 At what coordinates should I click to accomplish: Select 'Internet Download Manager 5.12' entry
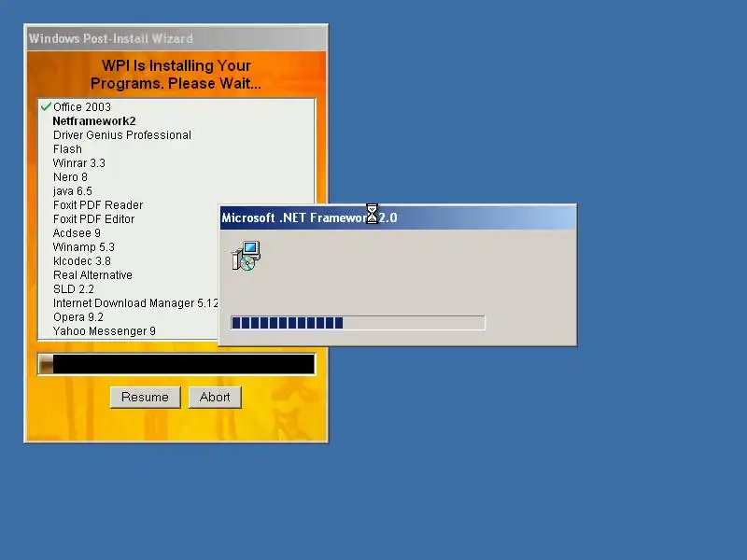[135, 302]
